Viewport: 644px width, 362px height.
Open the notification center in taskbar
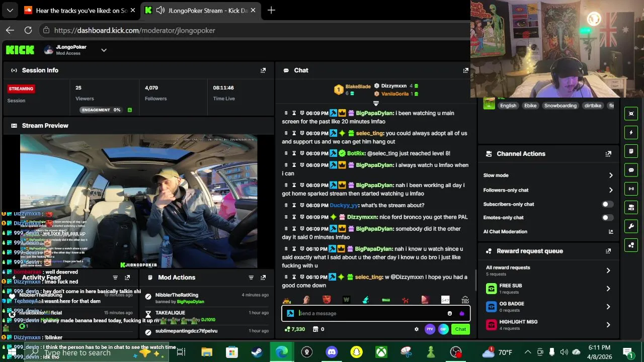627,352
